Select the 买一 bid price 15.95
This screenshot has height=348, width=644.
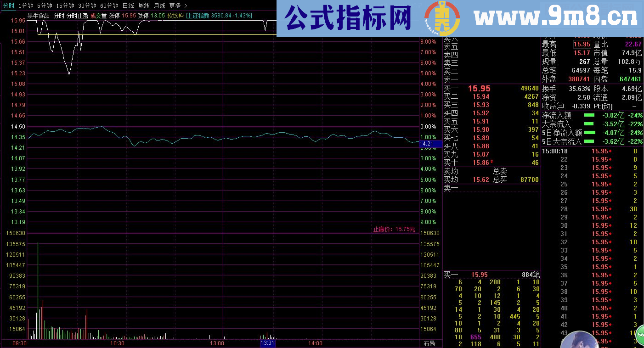(480, 88)
